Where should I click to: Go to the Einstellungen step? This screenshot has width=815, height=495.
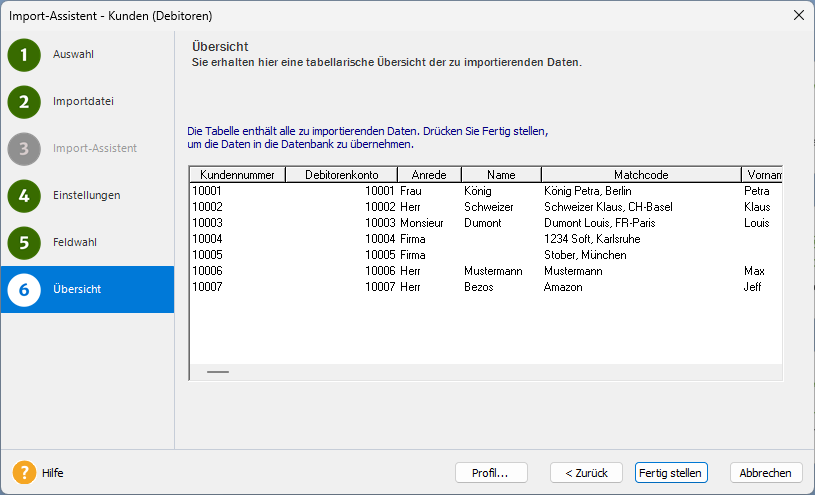pyautogui.click(x=86, y=195)
